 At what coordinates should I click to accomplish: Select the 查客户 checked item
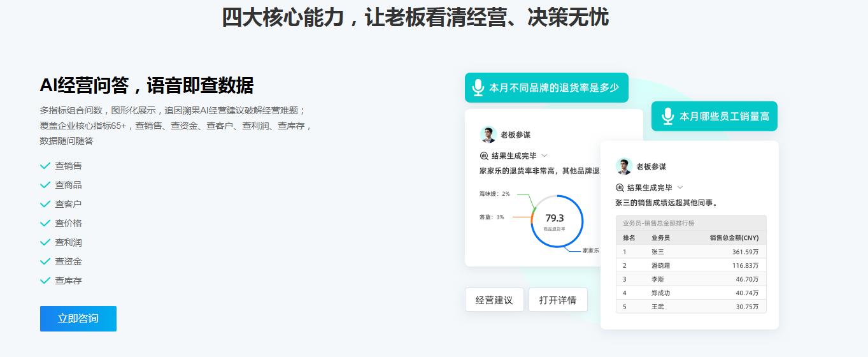(68, 204)
